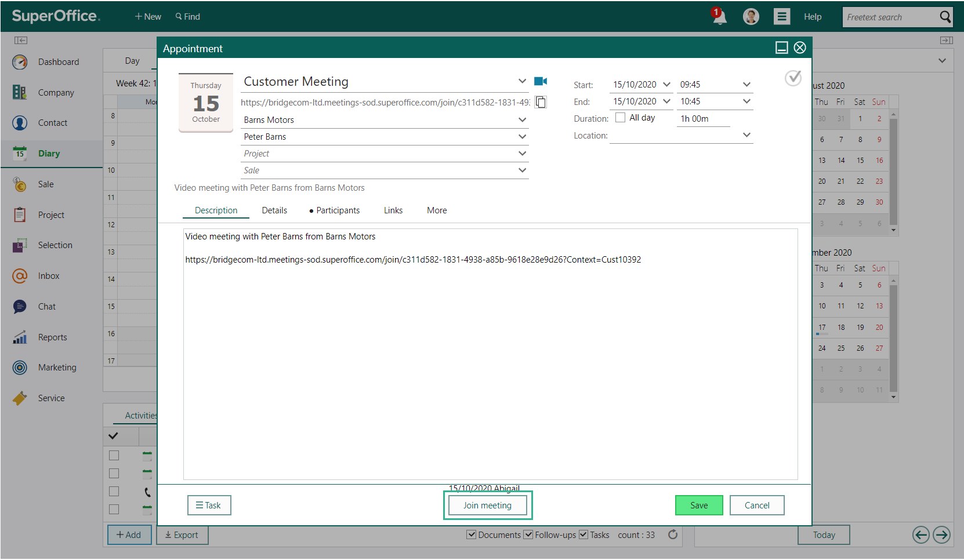Open Dashboard in the navigator
The width and height of the screenshot is (964, 560).
click(52, 62)
